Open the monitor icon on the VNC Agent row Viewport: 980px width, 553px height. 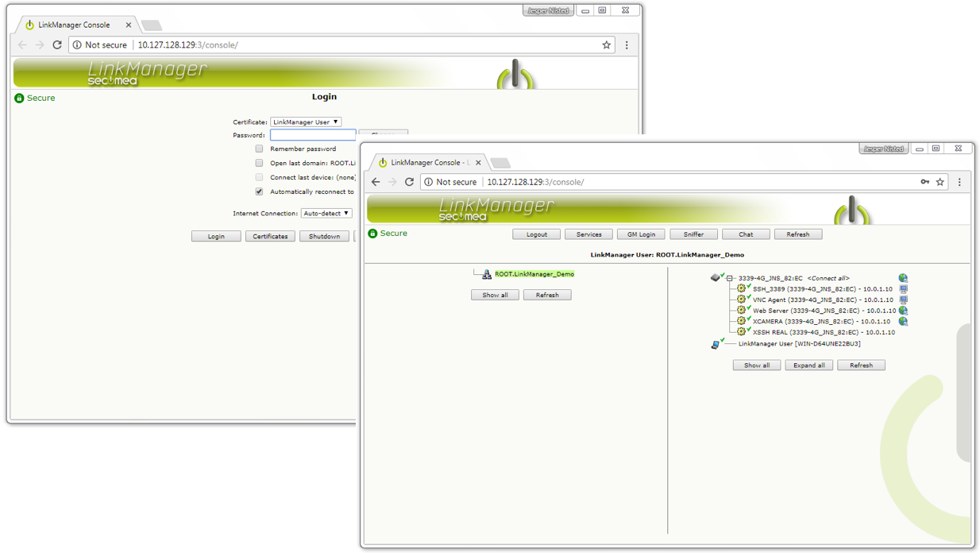[903, 300]
